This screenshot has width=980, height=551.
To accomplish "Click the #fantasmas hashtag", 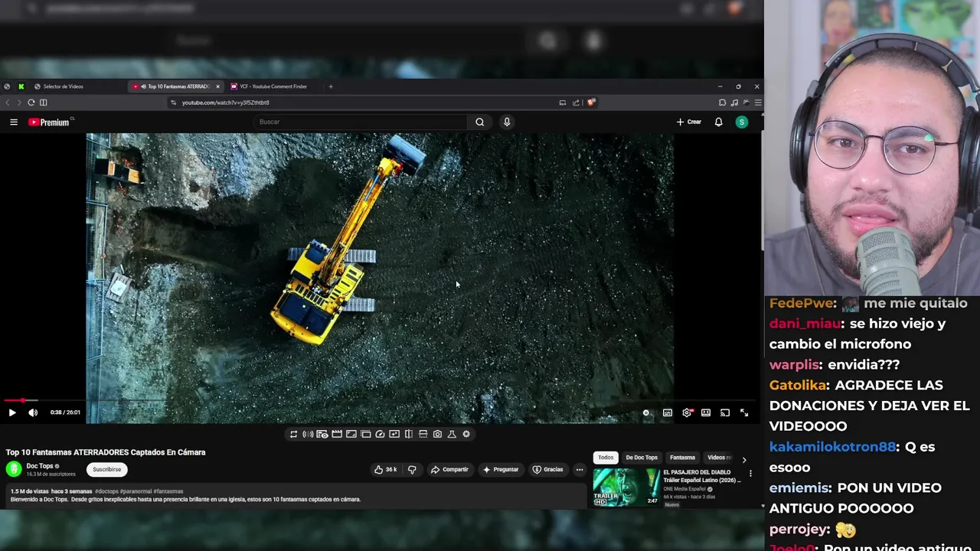I will pyautogui.click(x=168, y=491).
